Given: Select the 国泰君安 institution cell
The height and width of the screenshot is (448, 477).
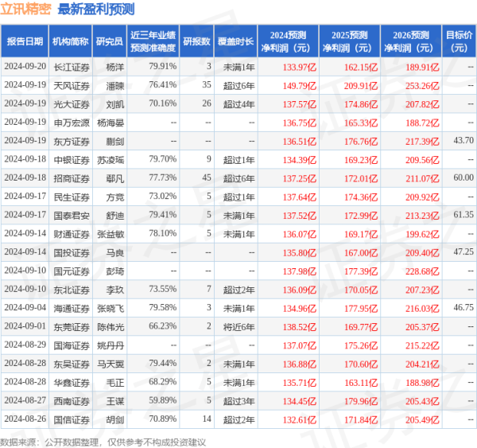Looking at the screenshot, I should pos(70,213).
